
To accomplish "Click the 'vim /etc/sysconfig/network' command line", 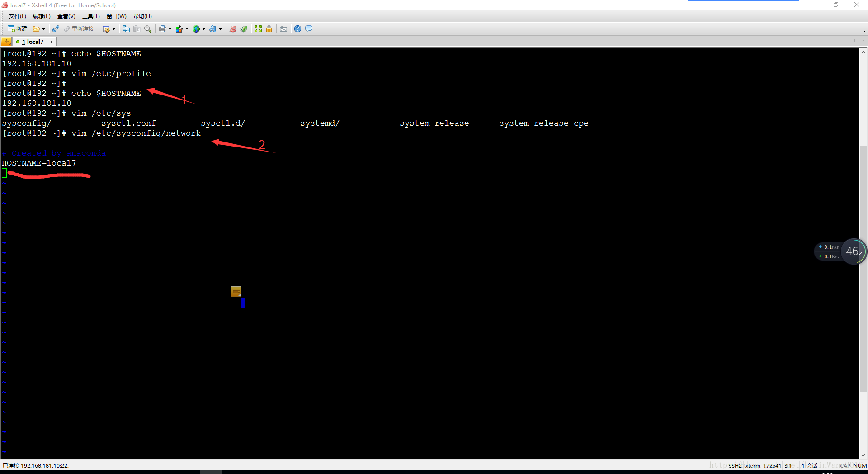I will coord(136,133).
